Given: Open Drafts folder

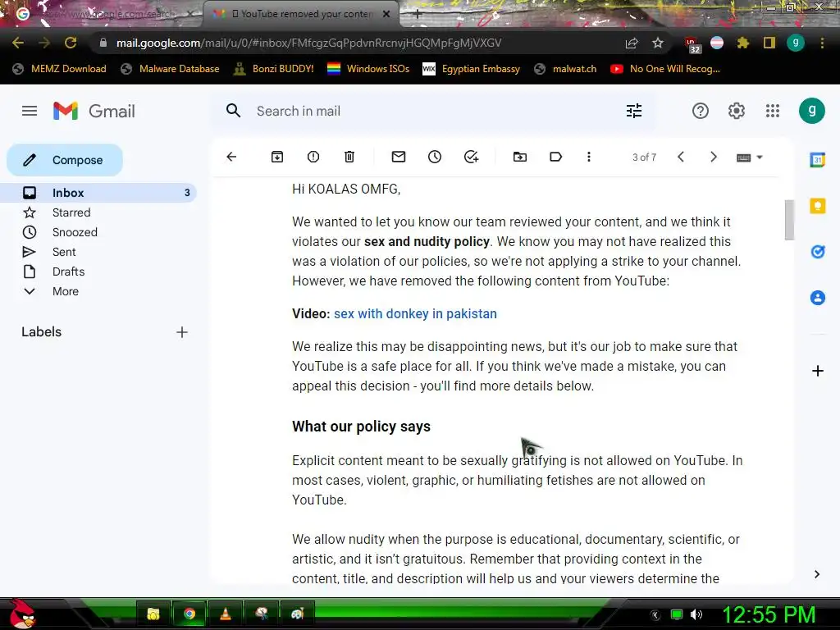Looking at the screenshot, I should click(x=68, y=272).
